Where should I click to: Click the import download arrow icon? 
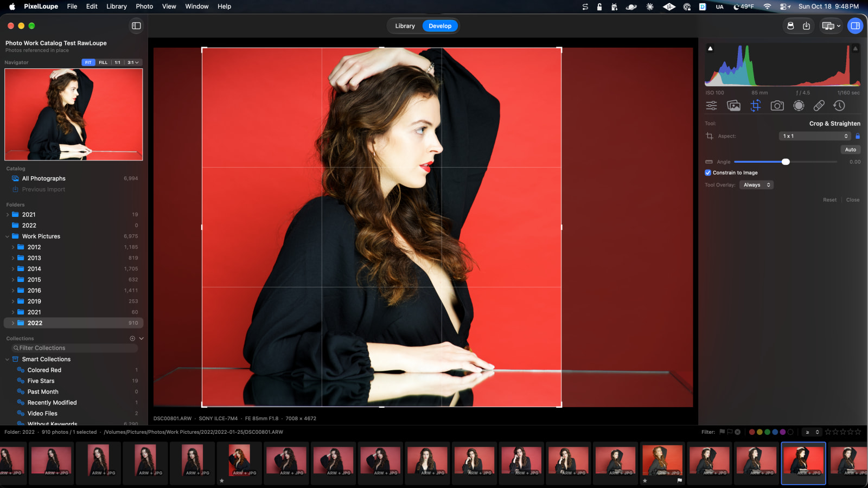pyautogui.click(x=806, y=25)
